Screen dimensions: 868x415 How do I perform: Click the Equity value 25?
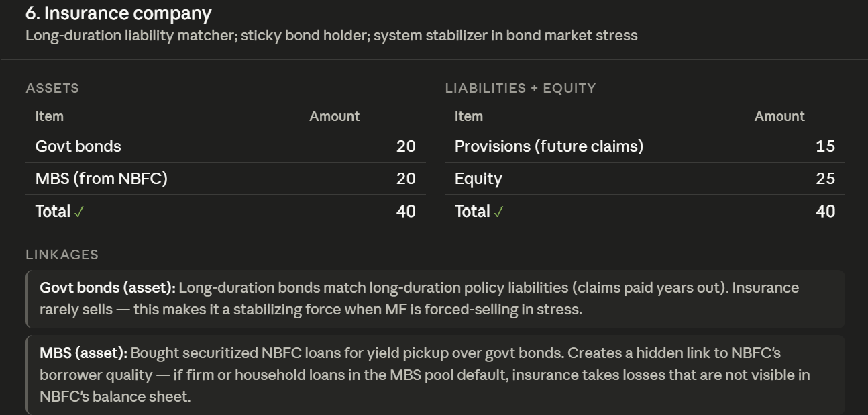point(825,179)
